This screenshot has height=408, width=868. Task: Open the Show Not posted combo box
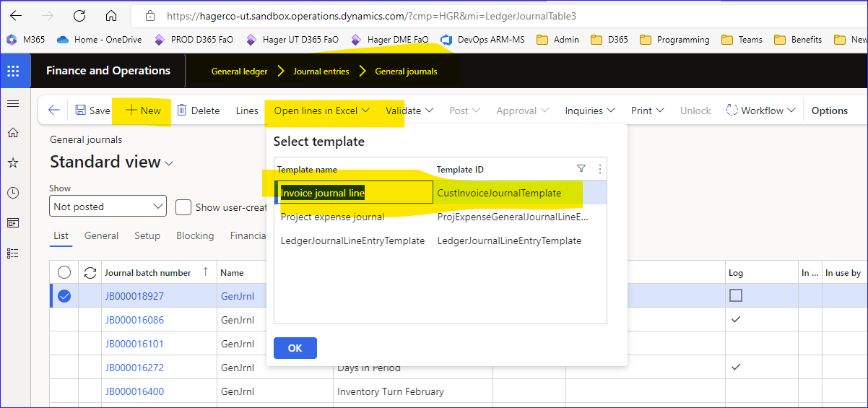click(108, 207)
